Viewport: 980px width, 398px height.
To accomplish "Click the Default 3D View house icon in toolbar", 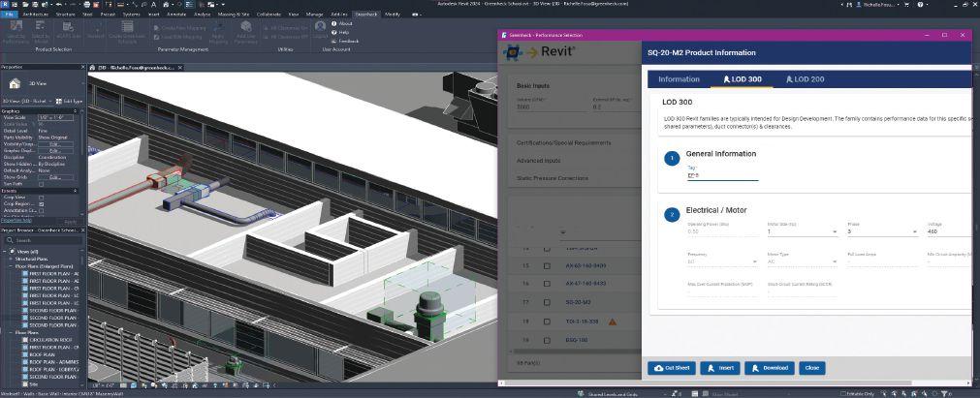I will (x=166, y=5).
